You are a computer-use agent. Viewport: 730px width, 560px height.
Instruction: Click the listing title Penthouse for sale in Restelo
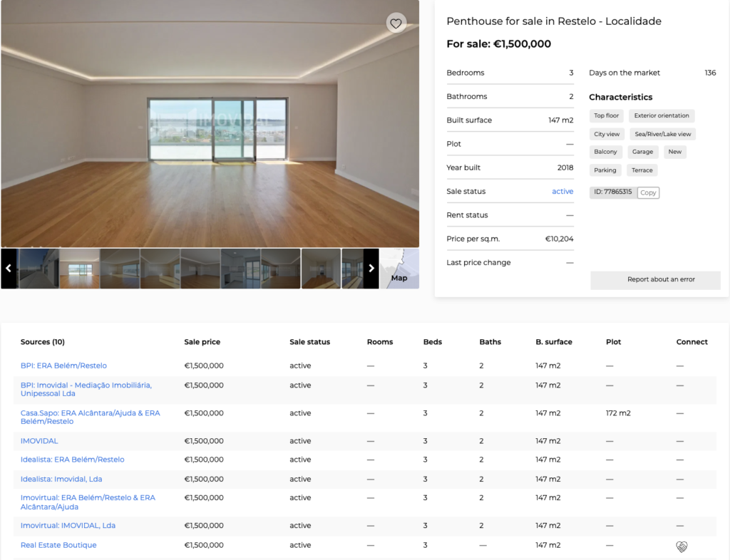tap(554, 21)
